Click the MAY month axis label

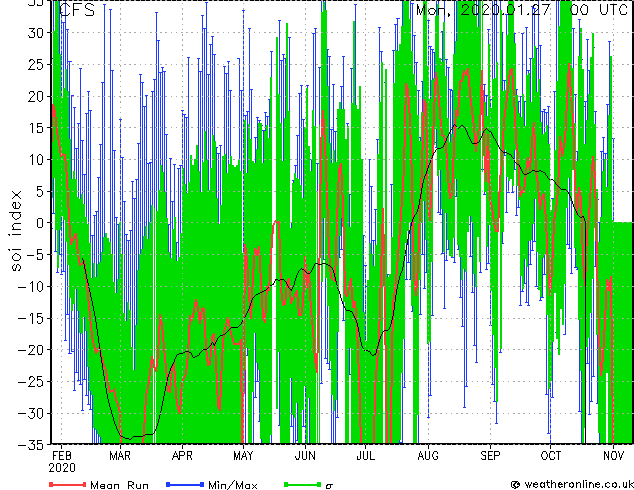point(243,456)
